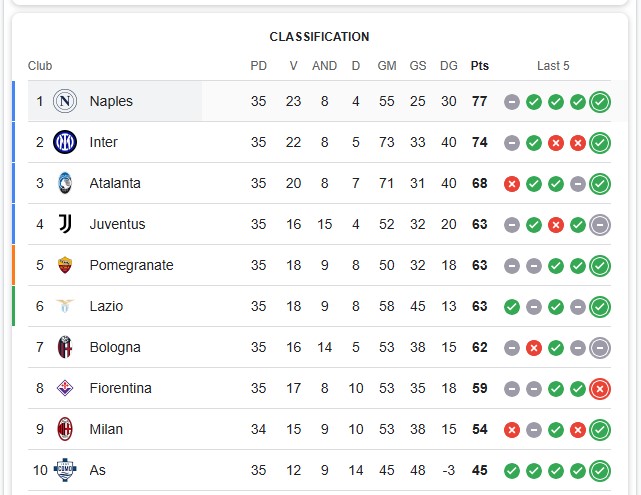Click the Fiorentina purple crest icon
This screenshot has height=495, width=641.
click(x=65, y=388)
